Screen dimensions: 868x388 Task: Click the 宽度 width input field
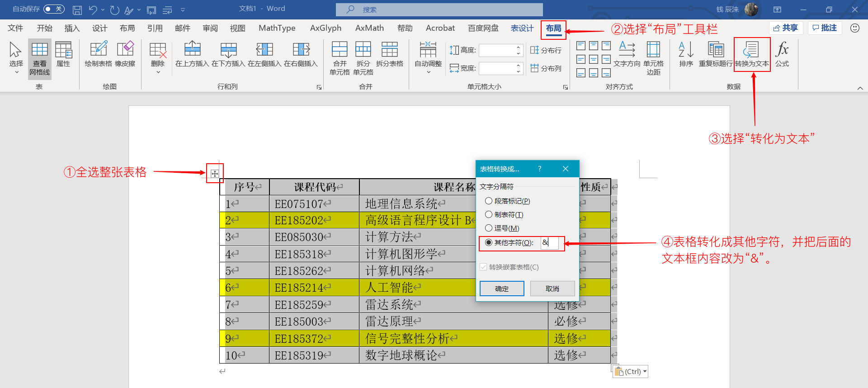point(496,68)
